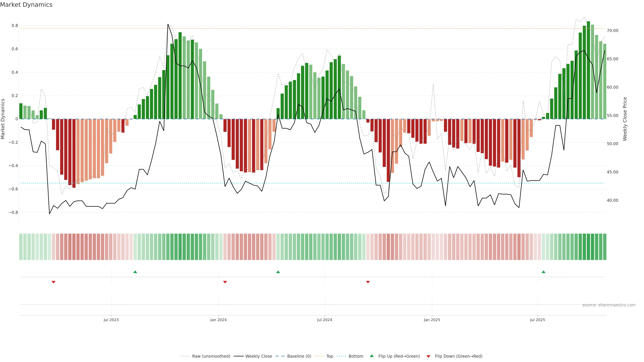644x362 pixels.
Task: Click red flip-down marker after Jul 2024
Action: coord(368,282)
